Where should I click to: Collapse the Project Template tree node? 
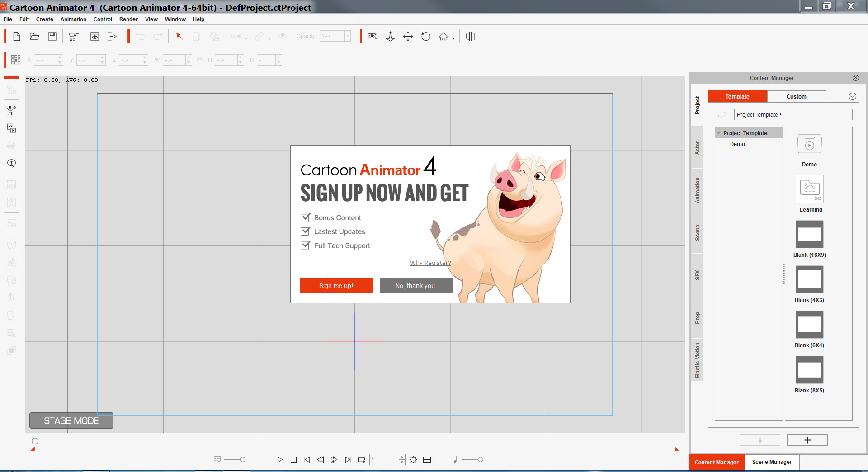point(719,133)
